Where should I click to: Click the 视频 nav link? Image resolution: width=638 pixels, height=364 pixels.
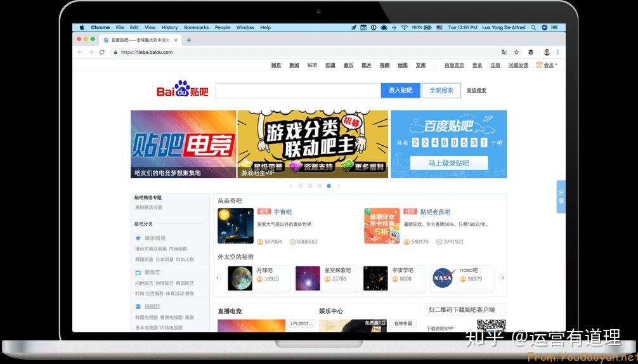click(384, 65)
